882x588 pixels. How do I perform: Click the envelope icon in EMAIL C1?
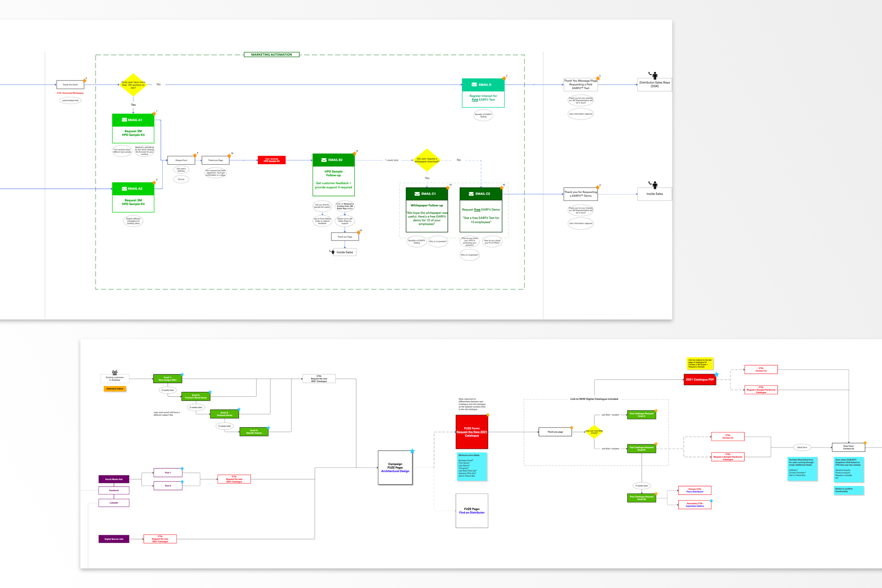click(417, 194)
